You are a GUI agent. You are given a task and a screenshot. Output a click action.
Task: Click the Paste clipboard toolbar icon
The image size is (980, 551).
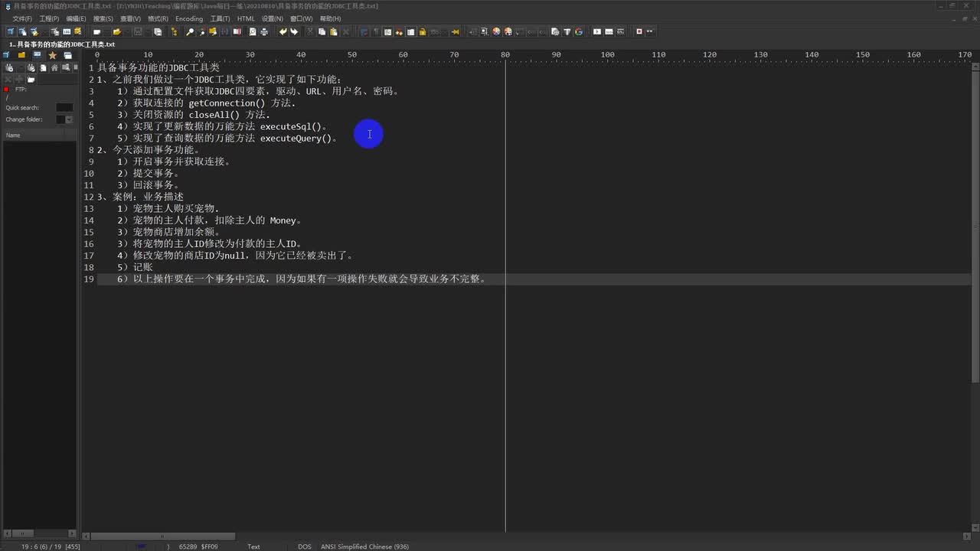[x=333, y=31]
